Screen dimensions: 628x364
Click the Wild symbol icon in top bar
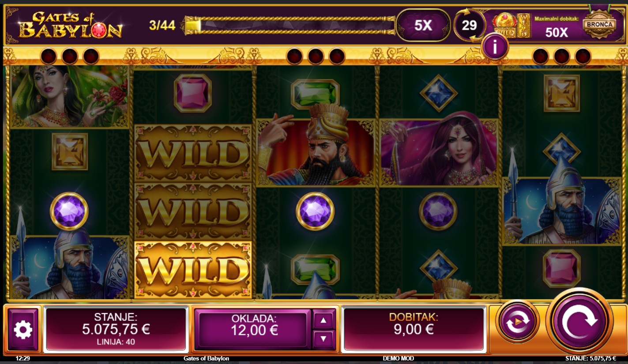click(x=504, y=26)
